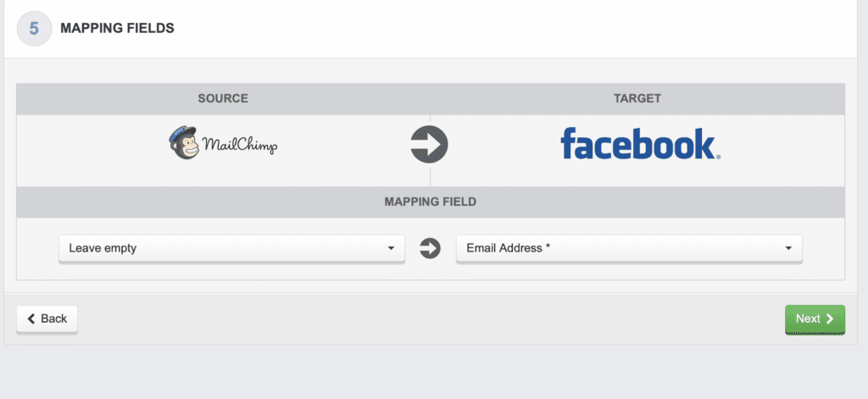Click the MAPPING FIELDS step heading

tap(117, 28)
